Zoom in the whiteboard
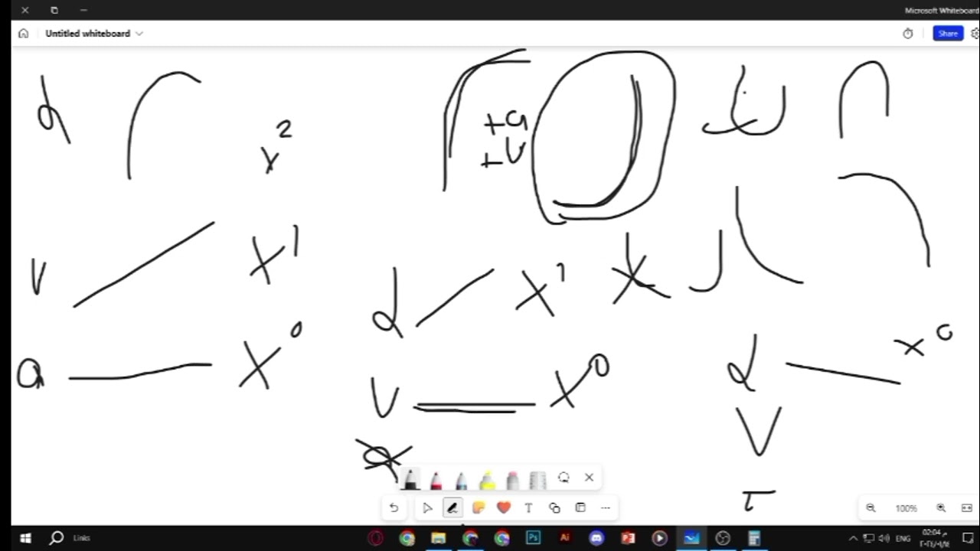 [941, 508]
